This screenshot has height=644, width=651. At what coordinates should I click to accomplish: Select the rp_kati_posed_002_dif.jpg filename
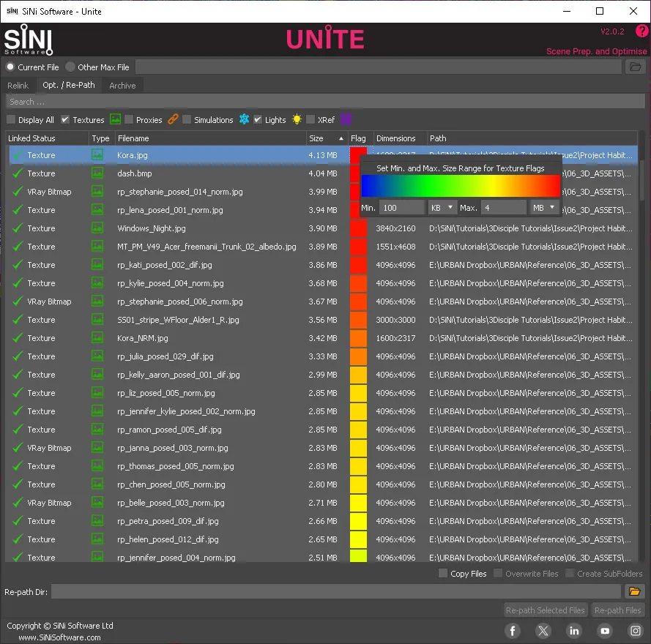(x=165, y=265)
